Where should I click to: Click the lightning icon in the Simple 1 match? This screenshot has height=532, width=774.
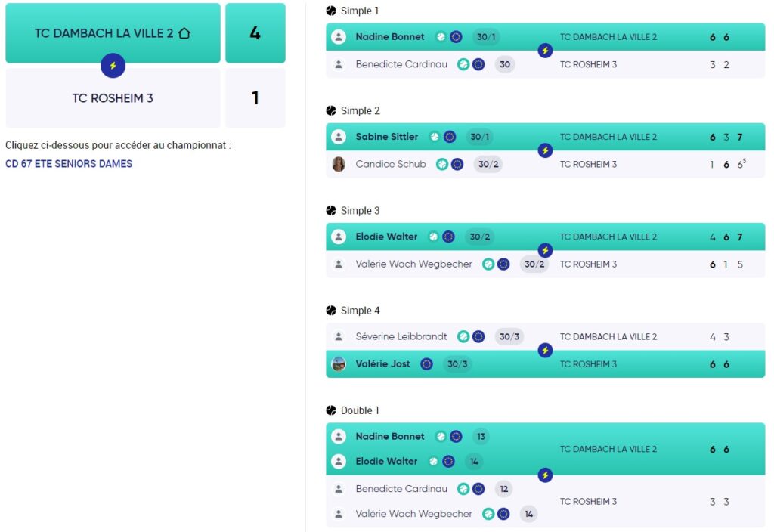pyautogui.click(x=545, y=51)
